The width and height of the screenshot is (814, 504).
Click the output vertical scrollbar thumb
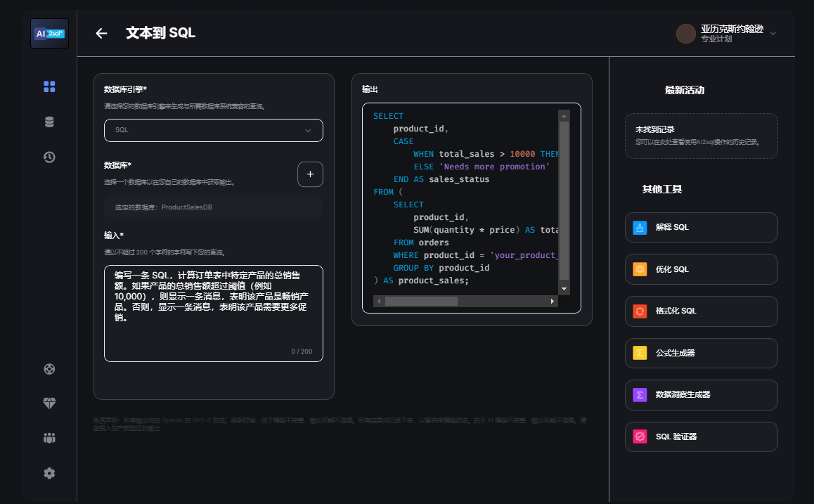click(x=564, y=200)
